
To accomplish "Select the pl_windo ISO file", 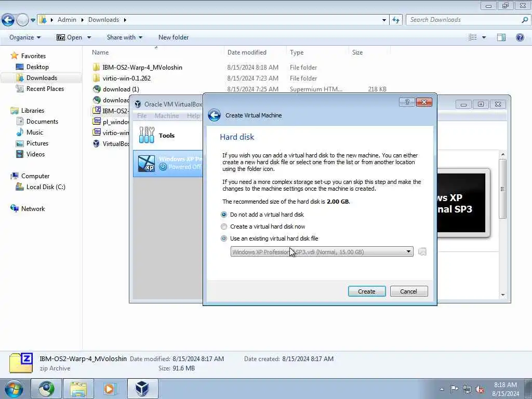I will [x=111, y=122].
